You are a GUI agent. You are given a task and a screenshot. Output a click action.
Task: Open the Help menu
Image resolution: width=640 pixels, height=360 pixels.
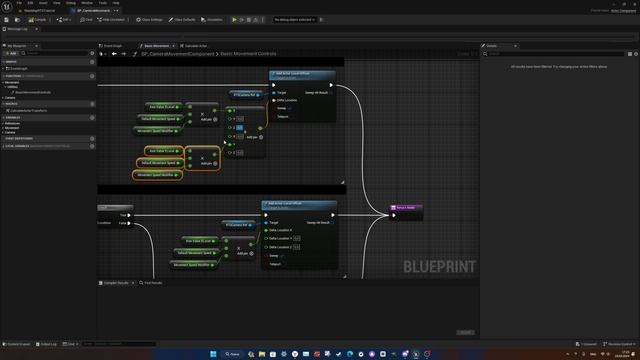pyautogui.click(x=116, y=3)
